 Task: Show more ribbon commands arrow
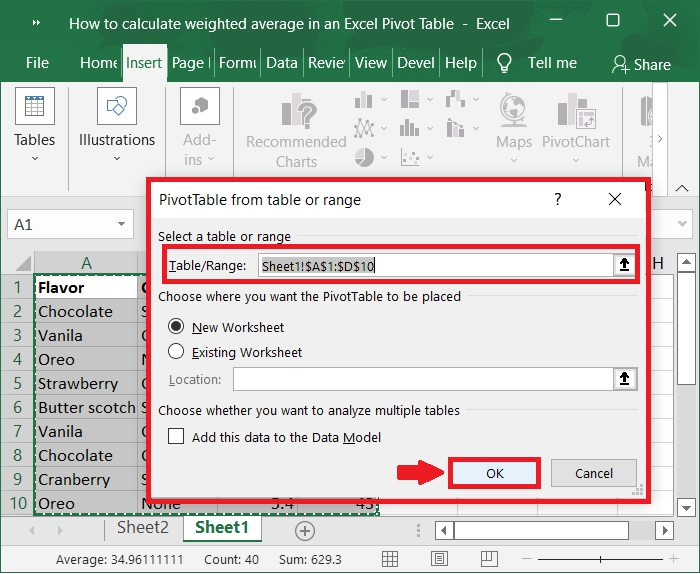[660, 138]
